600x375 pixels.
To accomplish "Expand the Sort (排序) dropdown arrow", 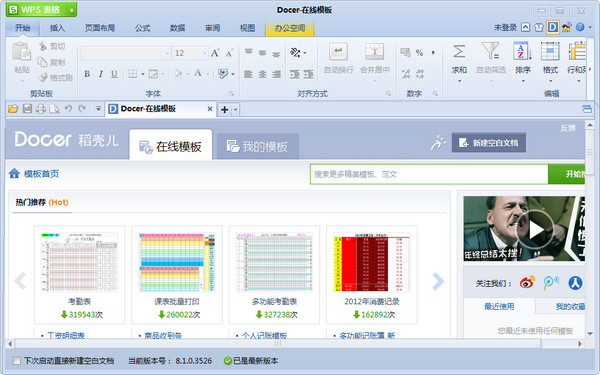I will (523, 81).
